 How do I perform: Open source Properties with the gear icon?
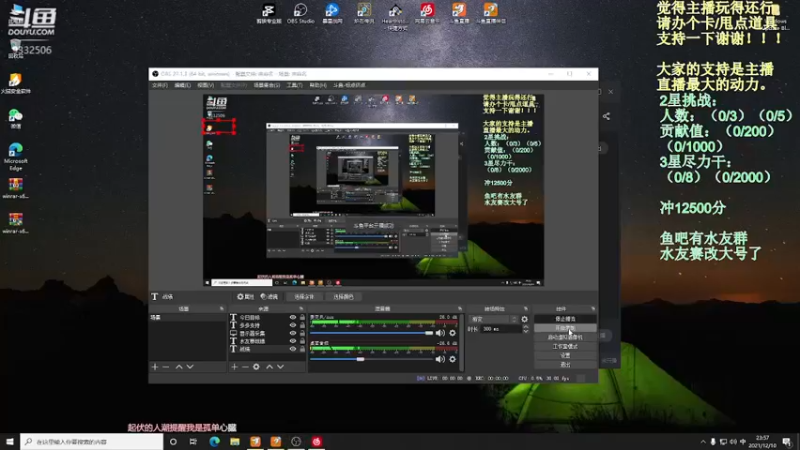(x=245, y=296)
